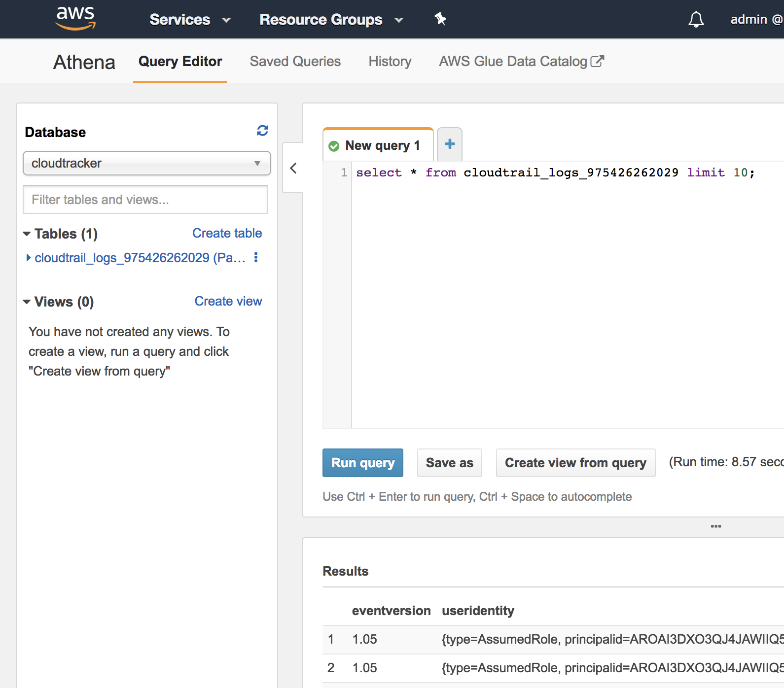This screenshot has height=688, width=784.
Task: Click line number 1 in the editor gutter
Action: [344, 172]
